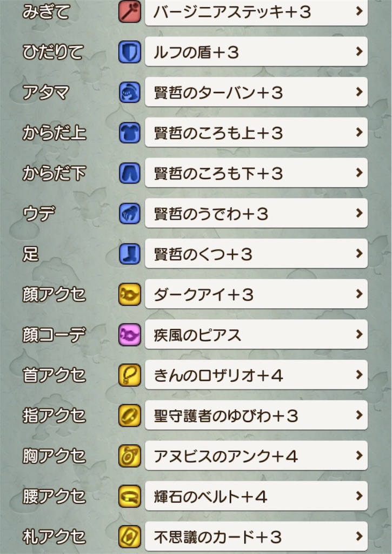Click the pink mask icon beside 疾風のピアス
The height and width of the screenshot is (554, 392).
tap(129, 334)
